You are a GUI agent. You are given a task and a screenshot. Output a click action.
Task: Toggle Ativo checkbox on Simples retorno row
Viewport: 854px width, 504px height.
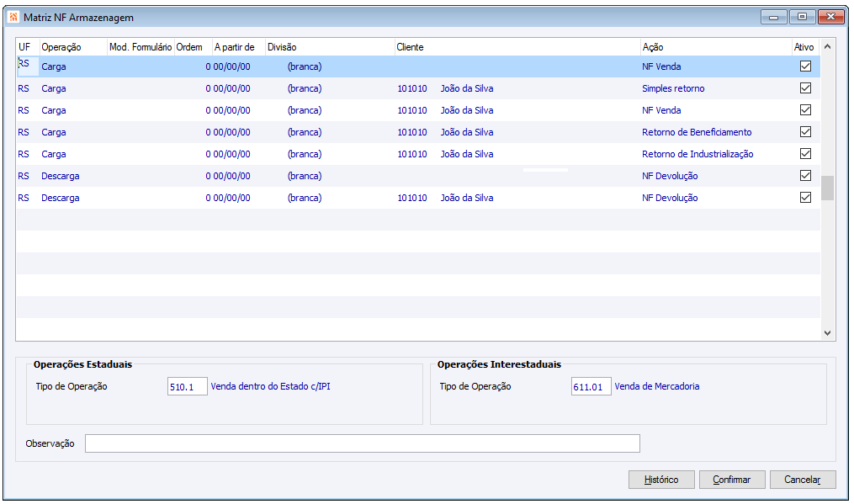click(x=805, y=88)
